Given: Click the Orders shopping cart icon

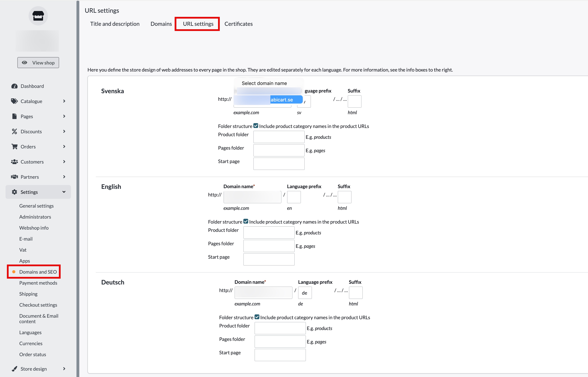Looking at the screenshot, I should (14, 147).
